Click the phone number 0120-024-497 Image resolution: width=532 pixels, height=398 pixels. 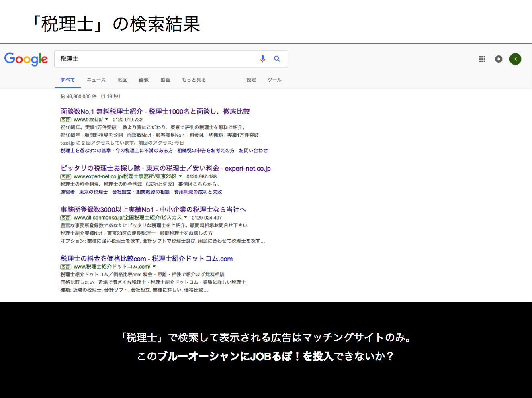click(207, 218)
